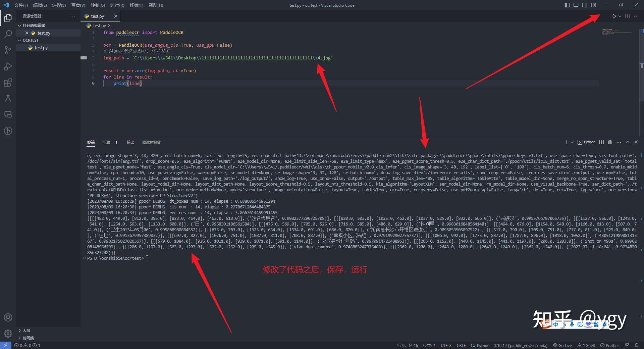644x349 pixels.
Task: Open the Testing flask view
Action: coord(8,99)
